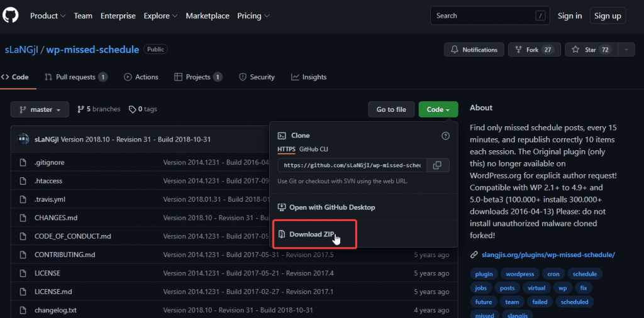The height and width of the screenshot is (318, 644).
Task: Open the Projects tab
Action: (x=199, y=77)
